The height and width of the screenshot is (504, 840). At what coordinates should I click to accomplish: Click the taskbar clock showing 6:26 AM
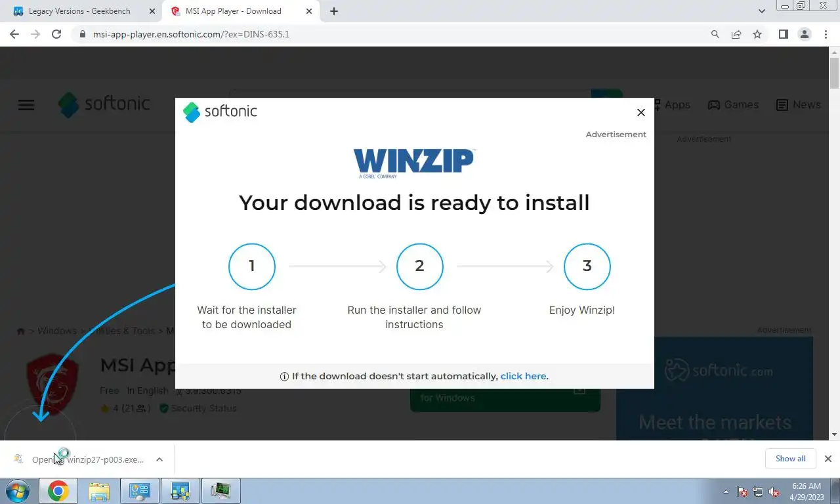pyautogui.click(x=807, y=492)
